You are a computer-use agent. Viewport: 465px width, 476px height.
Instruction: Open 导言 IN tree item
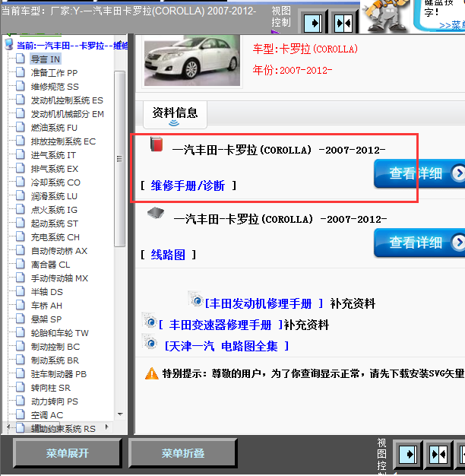click(x=46, y=59)
